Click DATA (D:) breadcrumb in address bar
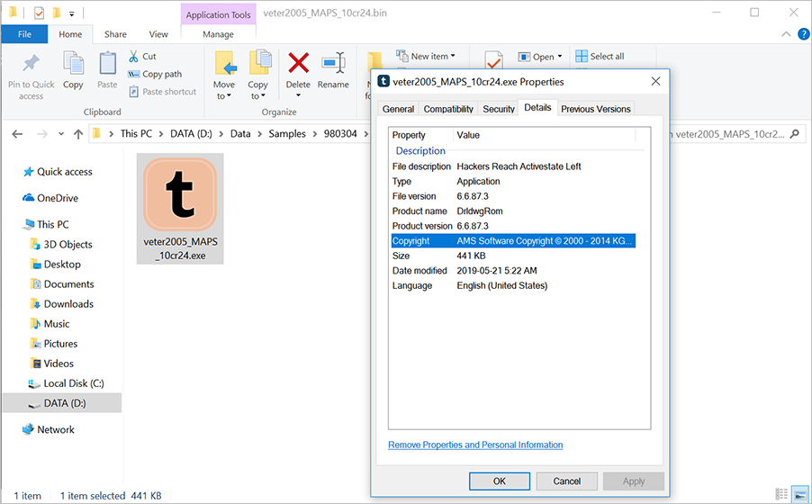This screenshot has height=504, width=812. point(191,133)
